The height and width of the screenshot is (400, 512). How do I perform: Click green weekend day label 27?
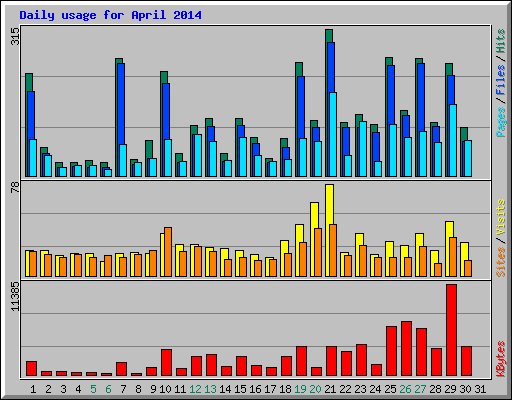pyautogui.click(x=420, y=389)
